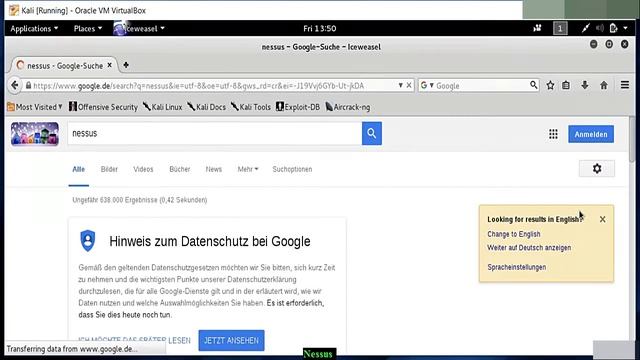
Task: Open the downloads arrow icon
Action: (x=584, y=85)
